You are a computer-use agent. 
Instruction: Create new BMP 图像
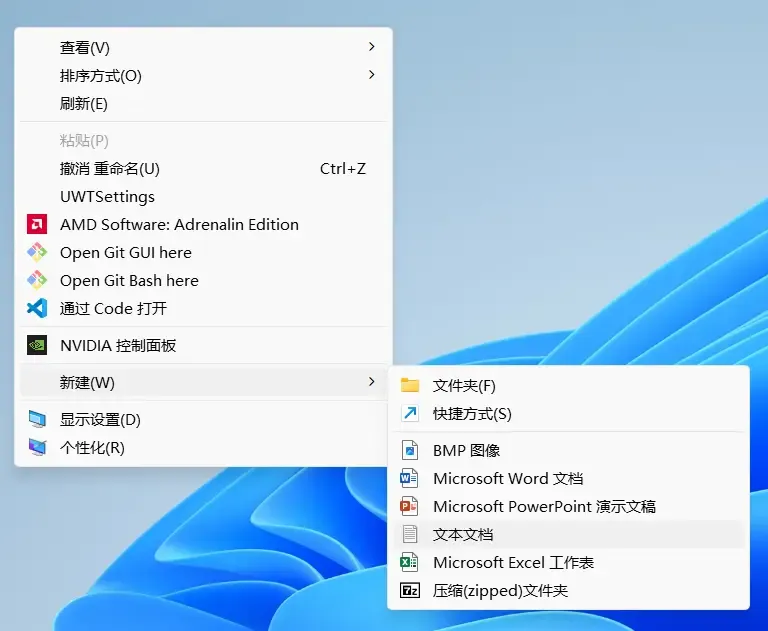coord(569,450)
